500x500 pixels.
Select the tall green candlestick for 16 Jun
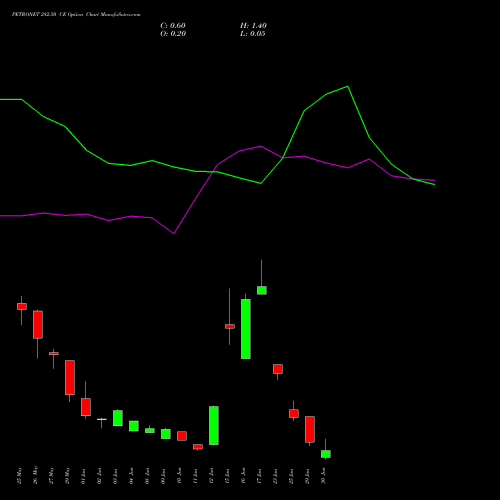click(x=246, y=329)
